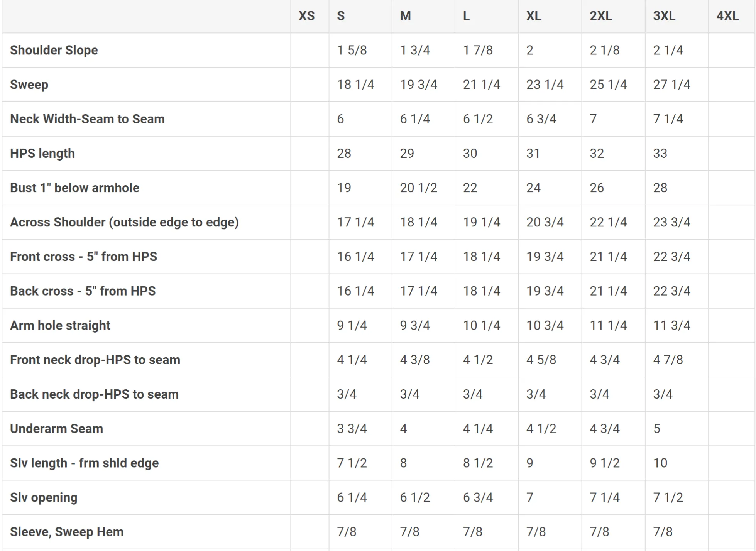Click the 4XL column header

click(727, 16)
